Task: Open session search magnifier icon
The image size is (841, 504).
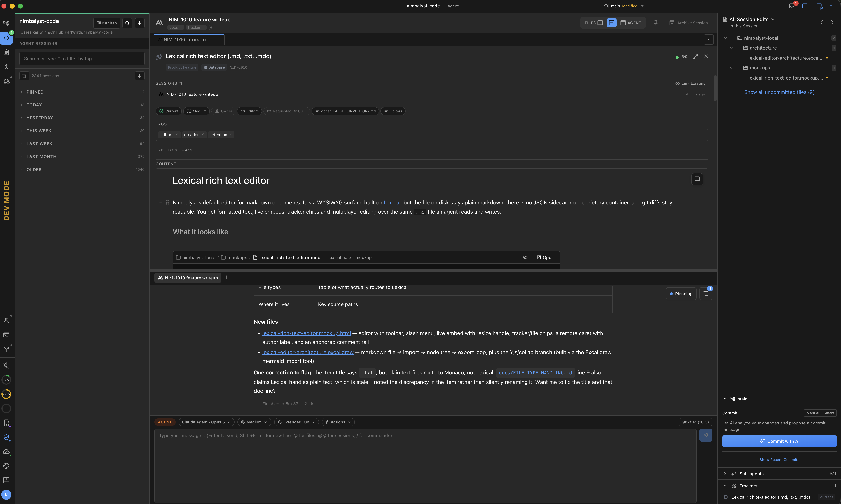Action: point(127,23)
